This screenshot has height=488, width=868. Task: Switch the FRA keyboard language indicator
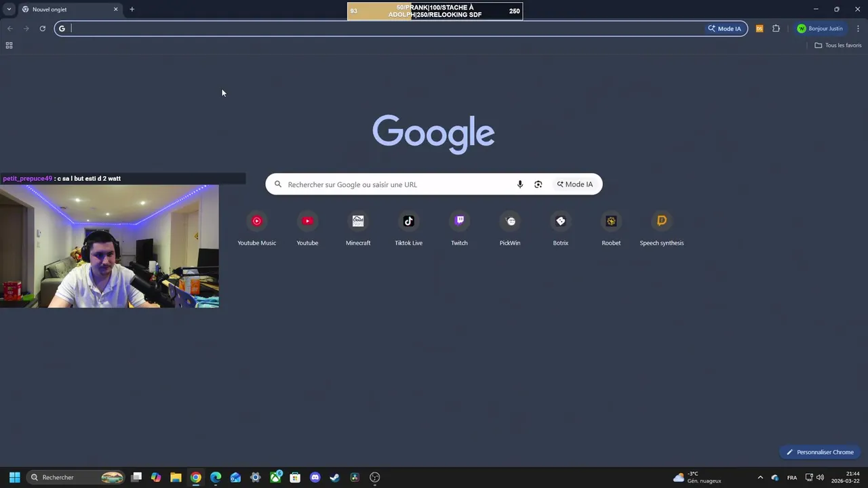tap(792, 478)
